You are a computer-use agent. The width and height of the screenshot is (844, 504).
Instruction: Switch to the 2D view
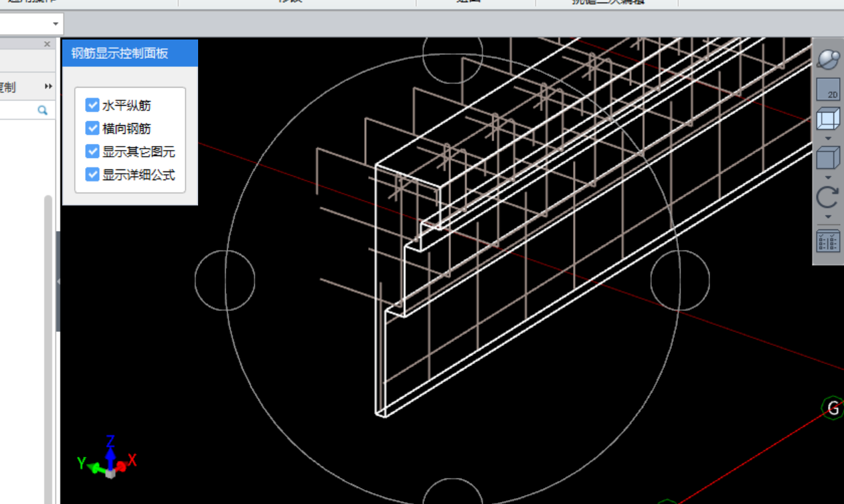(828, 90)
